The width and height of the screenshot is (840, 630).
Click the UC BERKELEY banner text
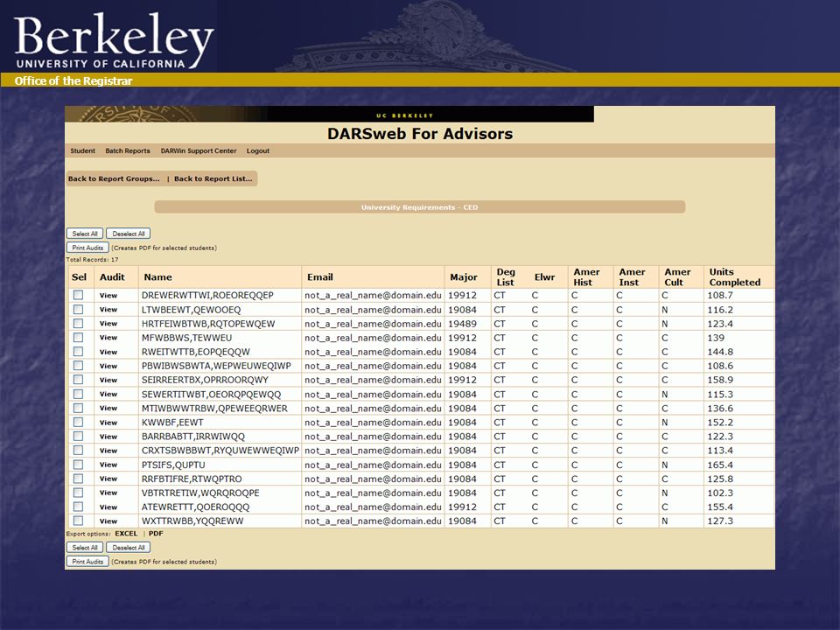404,115
